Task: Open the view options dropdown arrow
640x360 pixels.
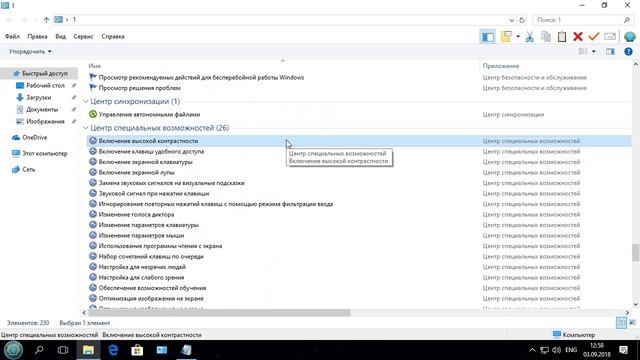Action: (593, 51)
